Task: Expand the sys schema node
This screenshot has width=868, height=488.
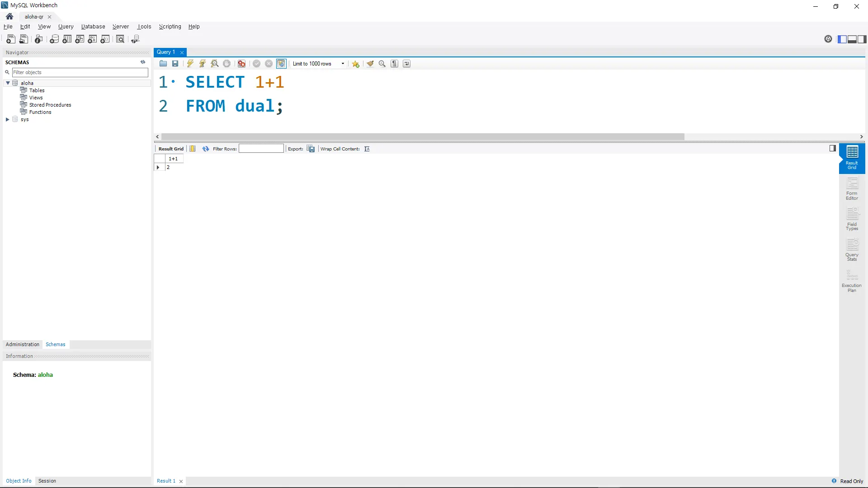Action: (8, 119)
